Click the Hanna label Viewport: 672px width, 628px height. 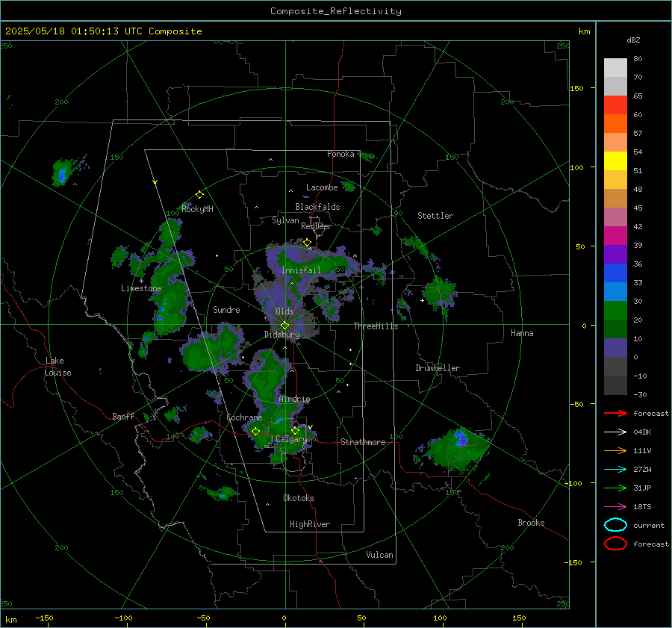point(522,334)
